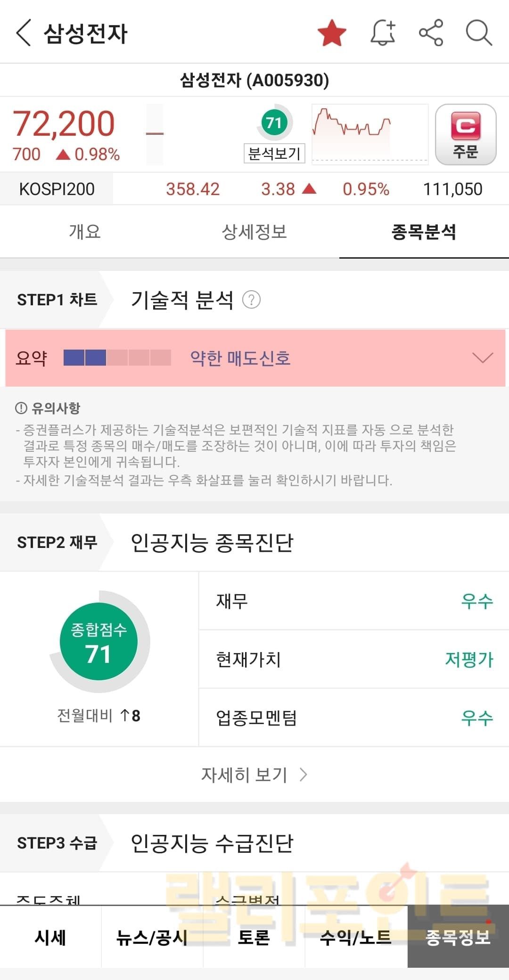The image size is (509, 980).
Task: Add a price alert via bell icon
Action: (383, 33)
